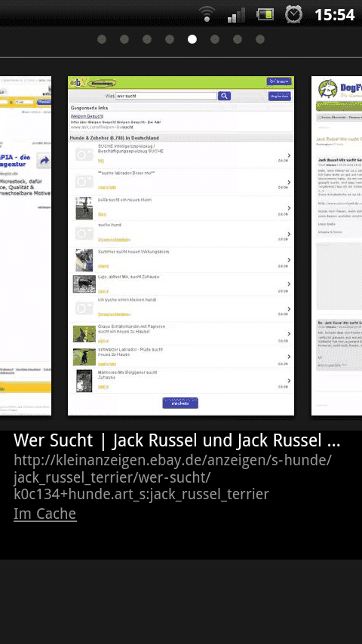Tap the chevron on 'suche labrador-Boxer mix' row
Image resolution: width=362 pixels, height=644 pixels.
click(290, 182)
